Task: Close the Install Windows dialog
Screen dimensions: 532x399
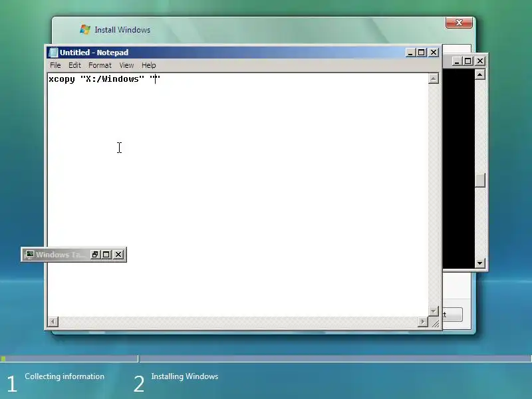Action: click(x=459, y=23)
